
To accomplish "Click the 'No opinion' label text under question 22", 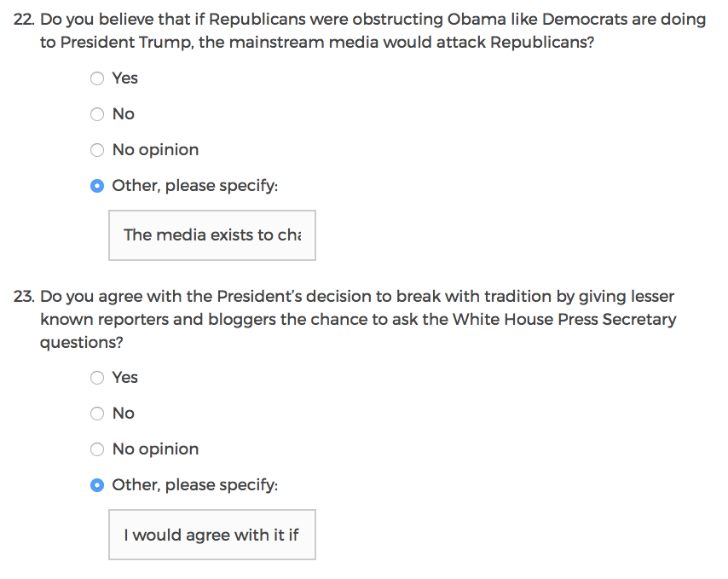I will click(155, 150).
